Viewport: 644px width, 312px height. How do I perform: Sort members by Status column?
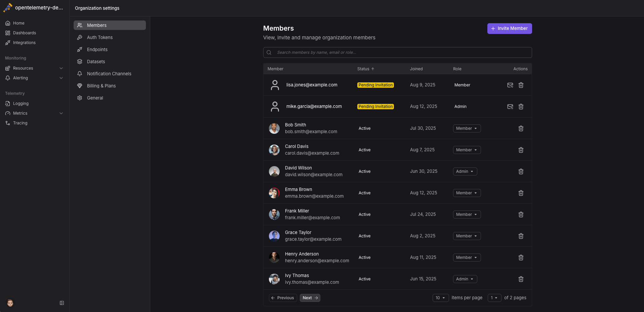pos(366,69)
